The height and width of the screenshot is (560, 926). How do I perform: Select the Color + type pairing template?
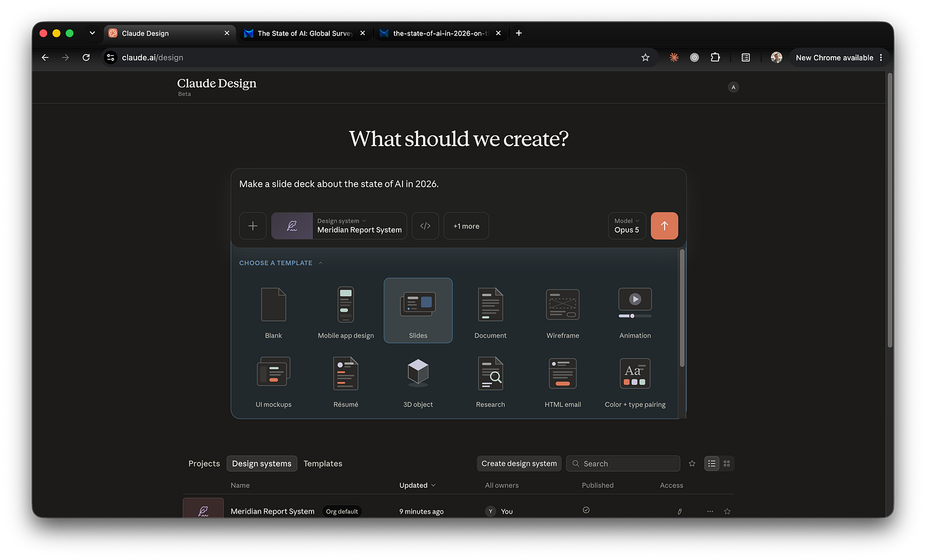coord(635,381)
